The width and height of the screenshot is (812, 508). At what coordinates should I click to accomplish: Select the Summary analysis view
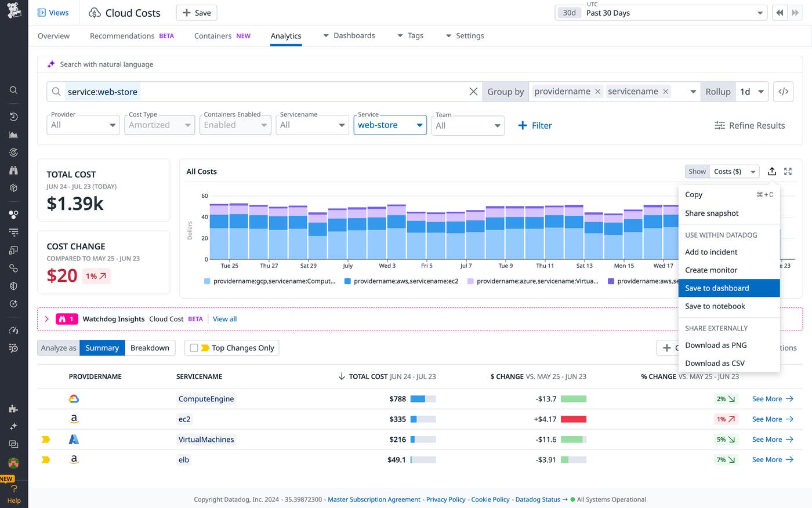102,348
